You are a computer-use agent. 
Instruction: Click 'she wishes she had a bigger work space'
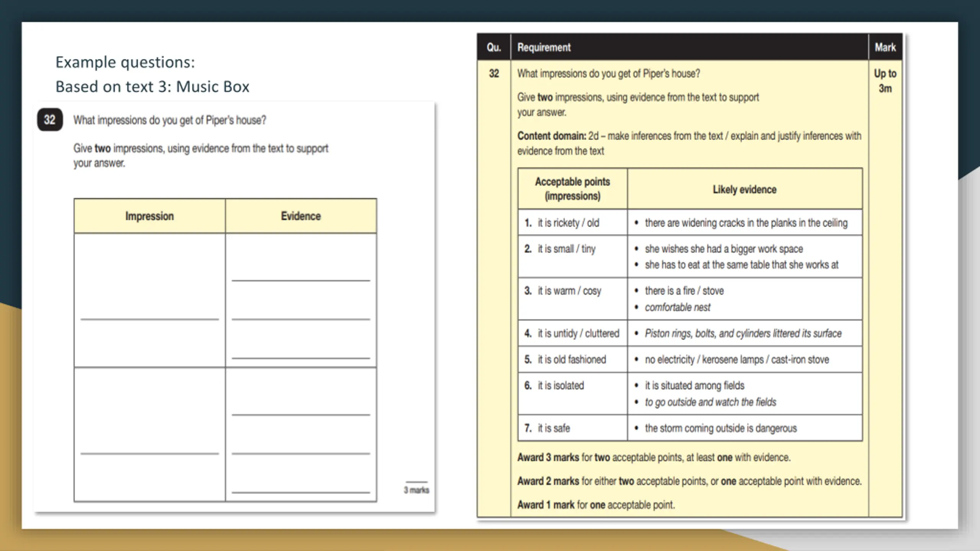click(724, 249)
